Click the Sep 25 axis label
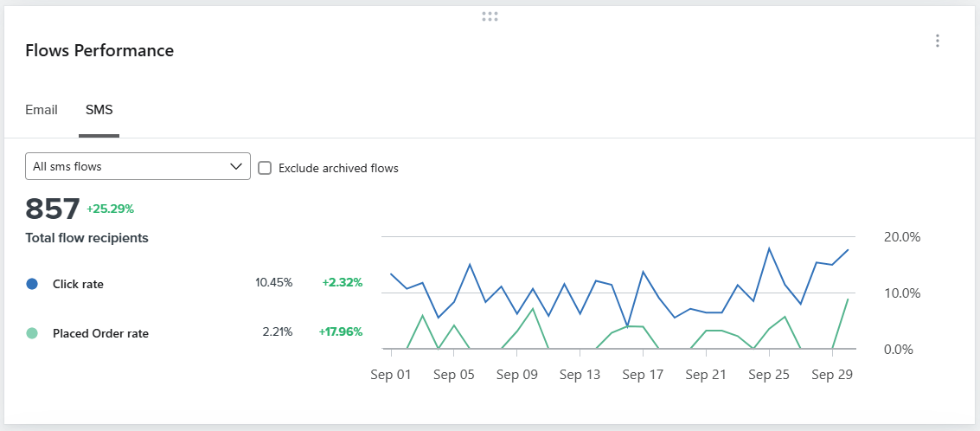Viewport: 980px width, 431px height. [769, 375]
